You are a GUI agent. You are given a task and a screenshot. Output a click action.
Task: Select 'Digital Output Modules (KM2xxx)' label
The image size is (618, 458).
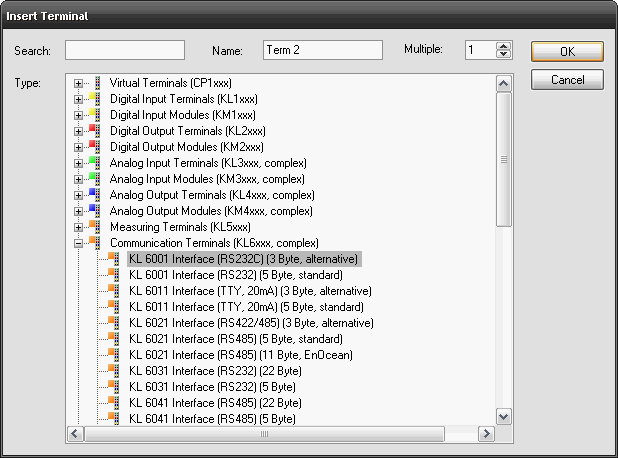pyautogui.click(x=186, y=147)
